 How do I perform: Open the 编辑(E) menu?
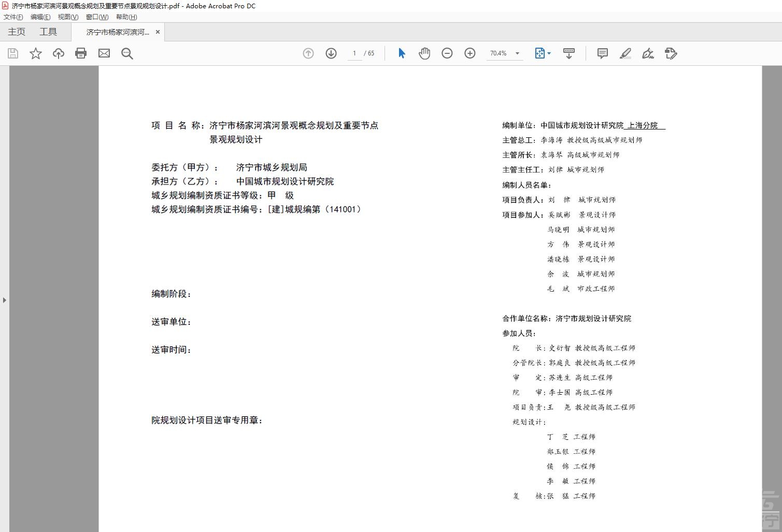40,17
